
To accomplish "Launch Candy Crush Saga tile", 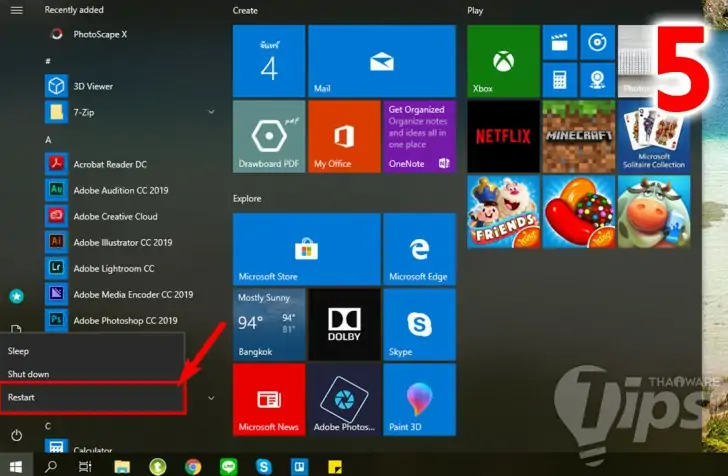I will click(x=578, y=212).
